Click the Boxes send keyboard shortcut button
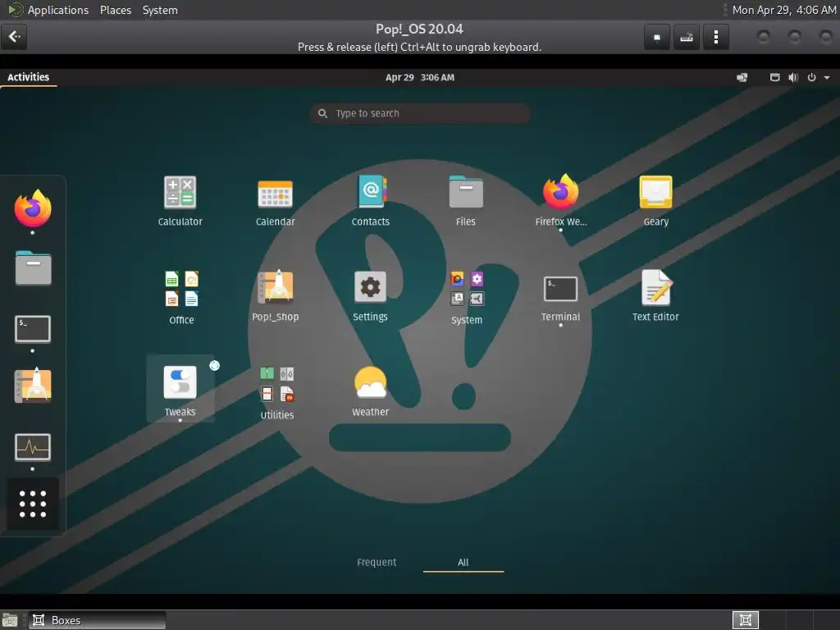The height and width of the screenshot is (630, 840). (x=687, y=37)
